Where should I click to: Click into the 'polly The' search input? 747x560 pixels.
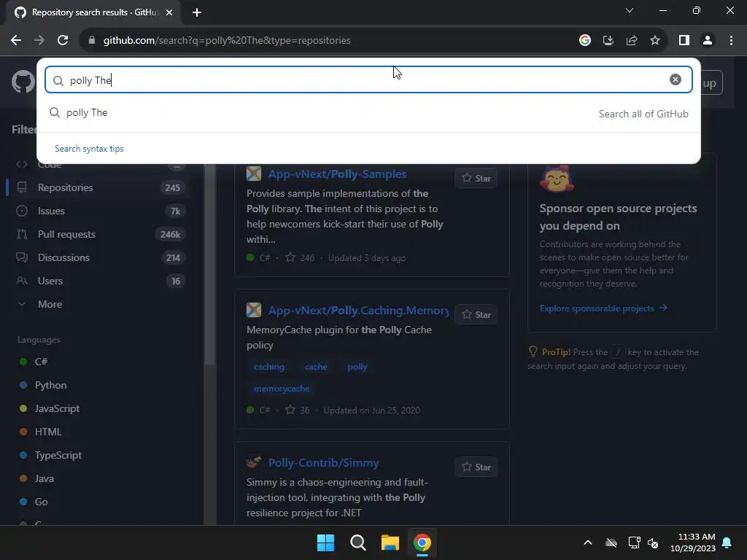click(x=368, y=79)
